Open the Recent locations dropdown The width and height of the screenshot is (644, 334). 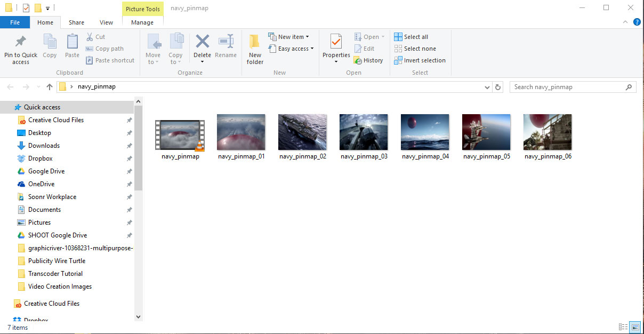pos(38,87)
